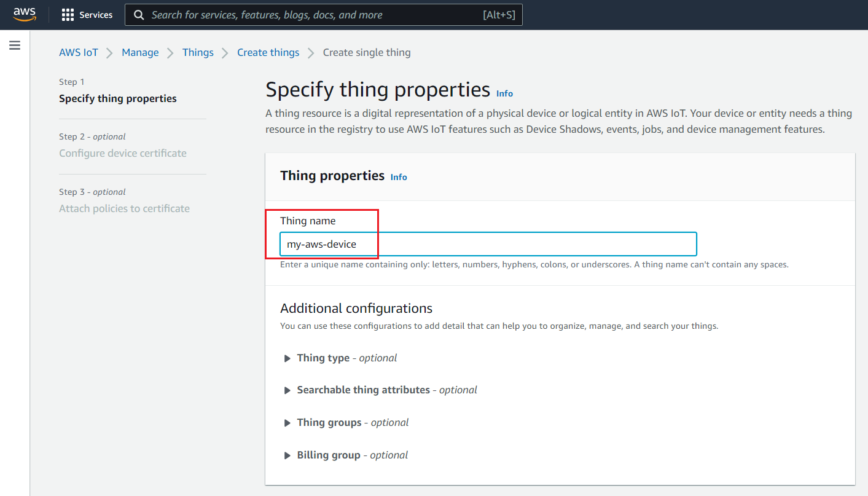Click inside the Thing name input field

[x=488, y=244]
